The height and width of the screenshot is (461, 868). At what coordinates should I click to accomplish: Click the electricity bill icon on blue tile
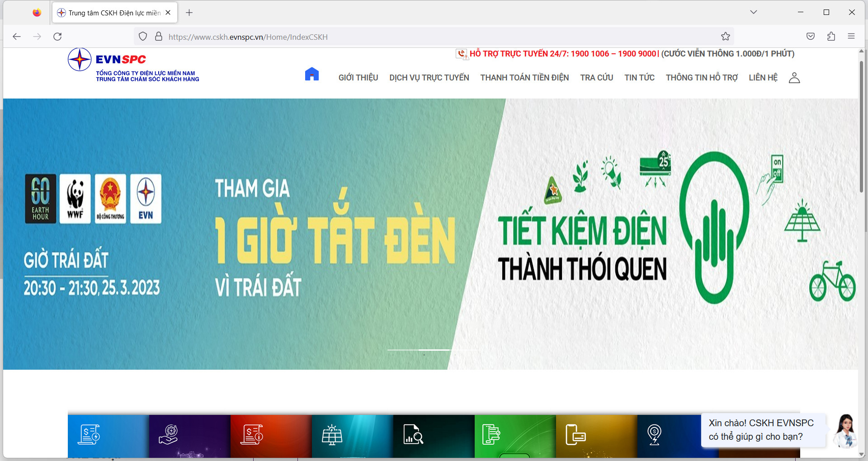[x=89, y=434]
